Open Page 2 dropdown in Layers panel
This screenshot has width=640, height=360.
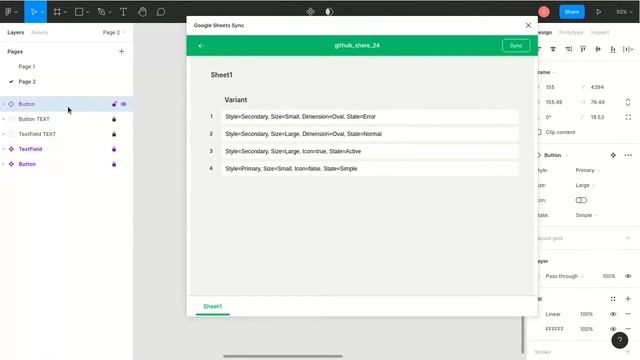click(114, 32)
